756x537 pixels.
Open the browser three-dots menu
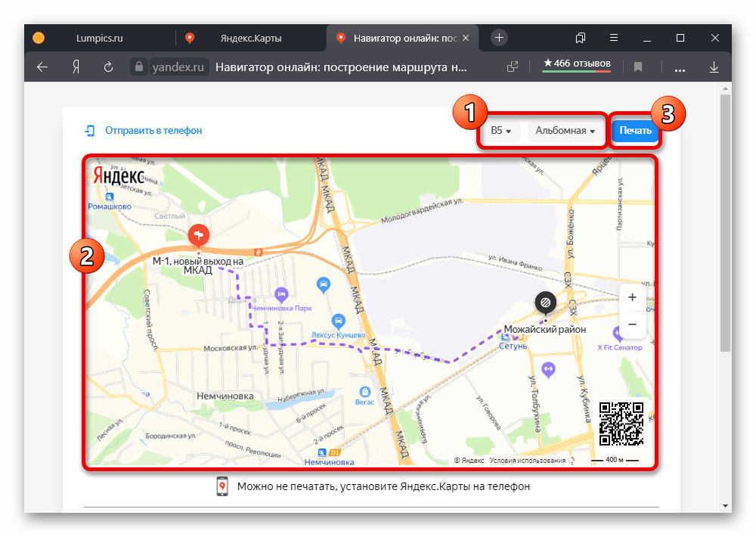pyautogui.click(x=680, y=68)
